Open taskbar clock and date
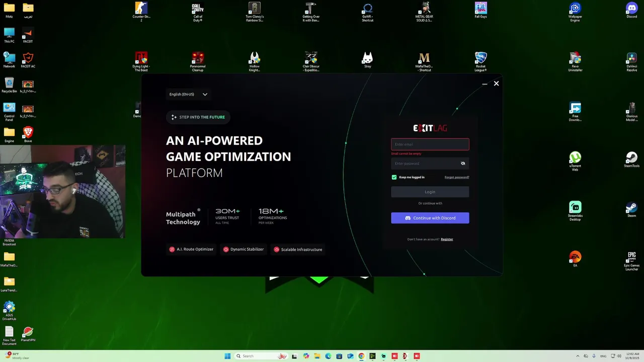644x362 pixels. [633, 356]
